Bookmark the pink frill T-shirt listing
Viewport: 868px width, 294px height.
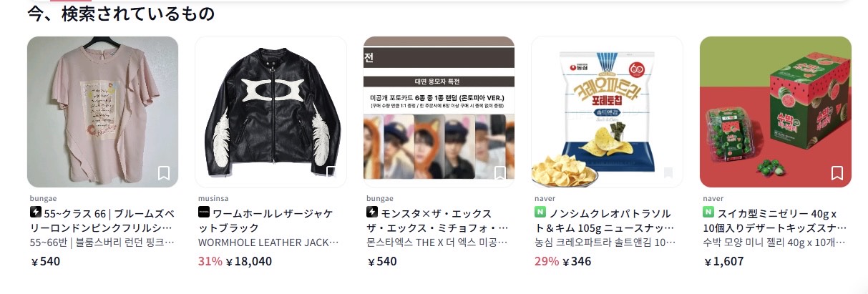[163, 172]
